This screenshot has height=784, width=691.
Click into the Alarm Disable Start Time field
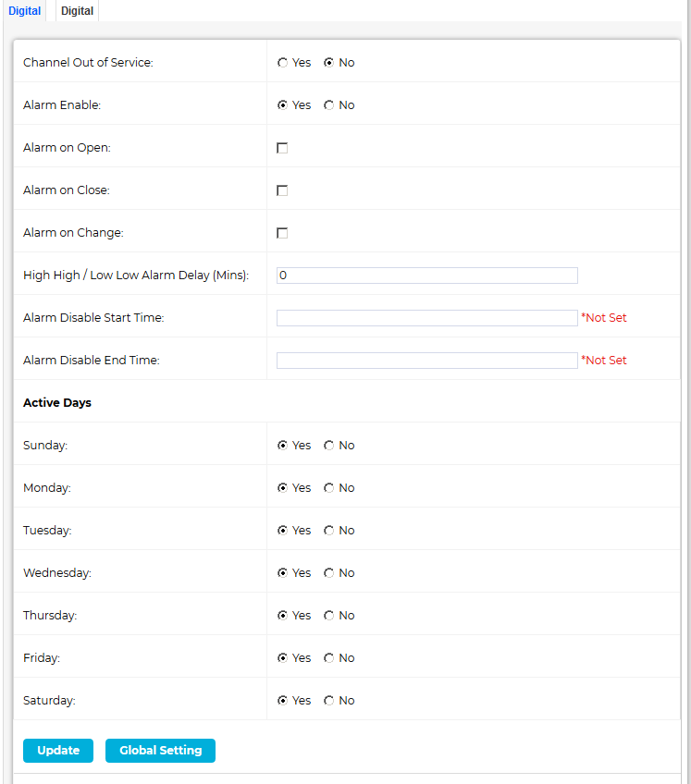click(x=427, y=318)
